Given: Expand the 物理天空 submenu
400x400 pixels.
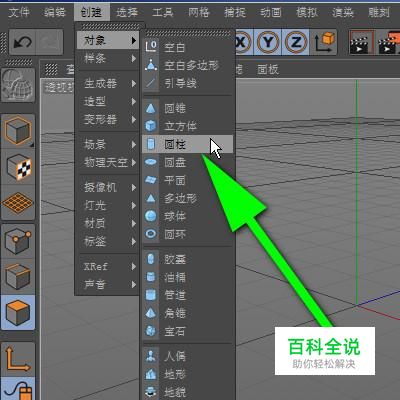Looking at the screenshot, I should tap(108, 162).
